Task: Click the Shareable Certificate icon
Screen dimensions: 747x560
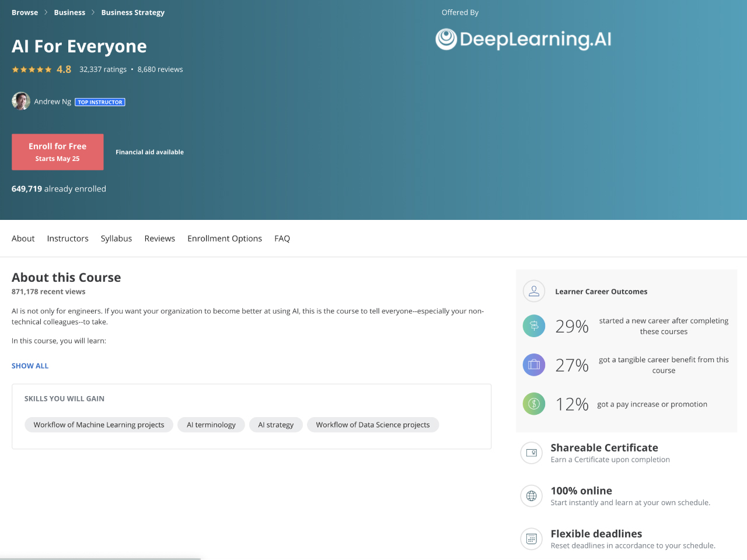Action: (x=532, y=453)
